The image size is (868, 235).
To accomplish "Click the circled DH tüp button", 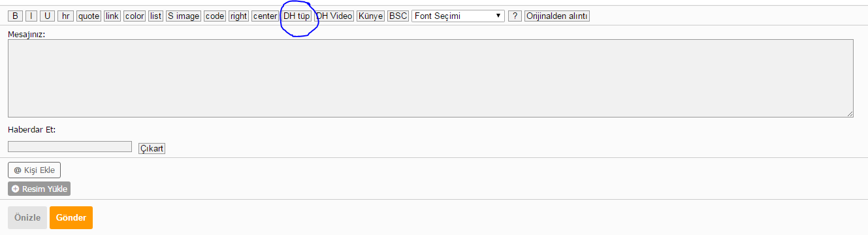I will coord(297,16).
